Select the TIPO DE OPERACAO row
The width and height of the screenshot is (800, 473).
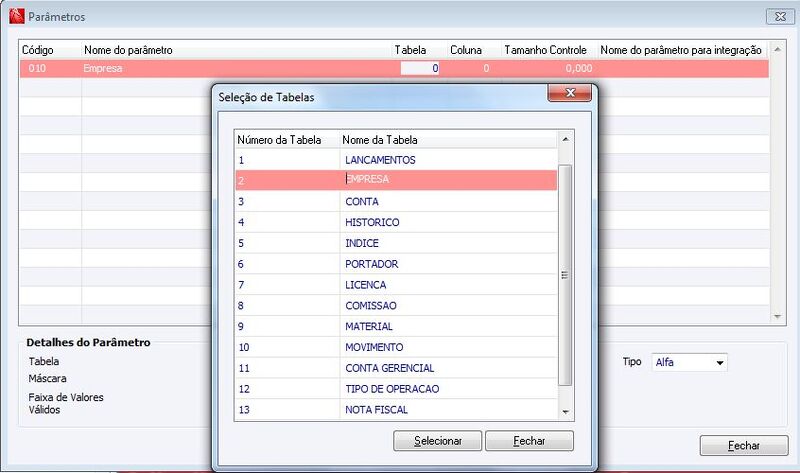[396, 389]
